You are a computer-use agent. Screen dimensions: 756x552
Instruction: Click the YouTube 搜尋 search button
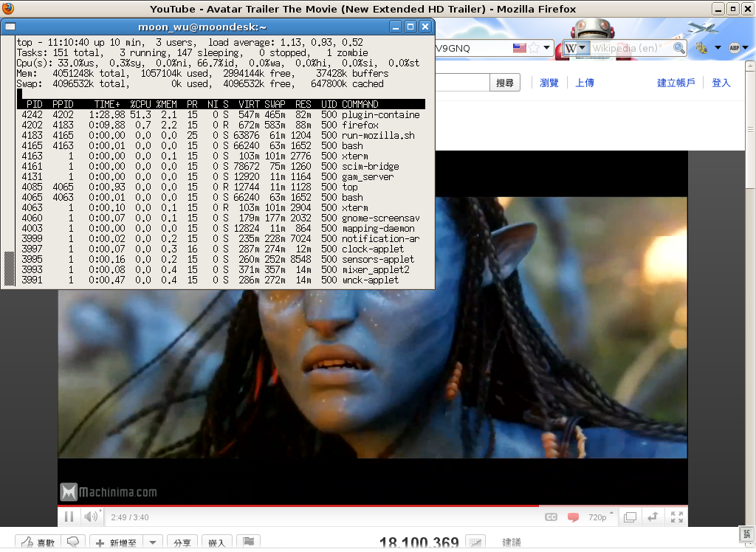pyautogui.click(x=505, y=83)
